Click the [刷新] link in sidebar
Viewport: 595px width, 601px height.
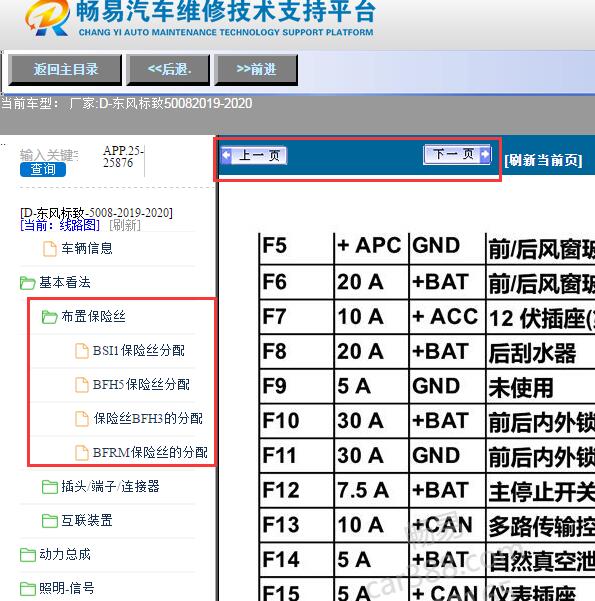(x=125, y=225)
